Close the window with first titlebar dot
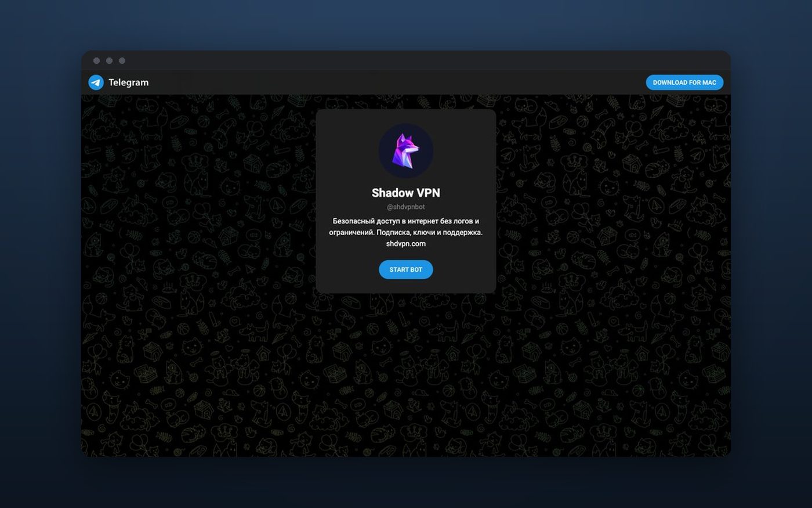 point(96,61)
